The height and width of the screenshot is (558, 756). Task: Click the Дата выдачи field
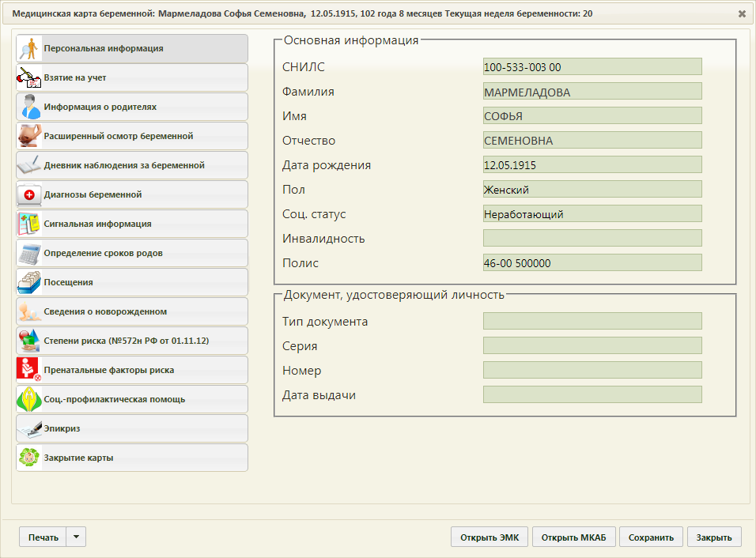[592, 395]
